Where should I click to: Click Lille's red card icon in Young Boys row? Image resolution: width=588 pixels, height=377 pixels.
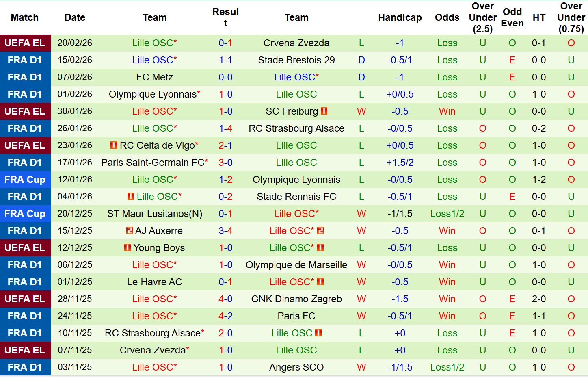320,247
